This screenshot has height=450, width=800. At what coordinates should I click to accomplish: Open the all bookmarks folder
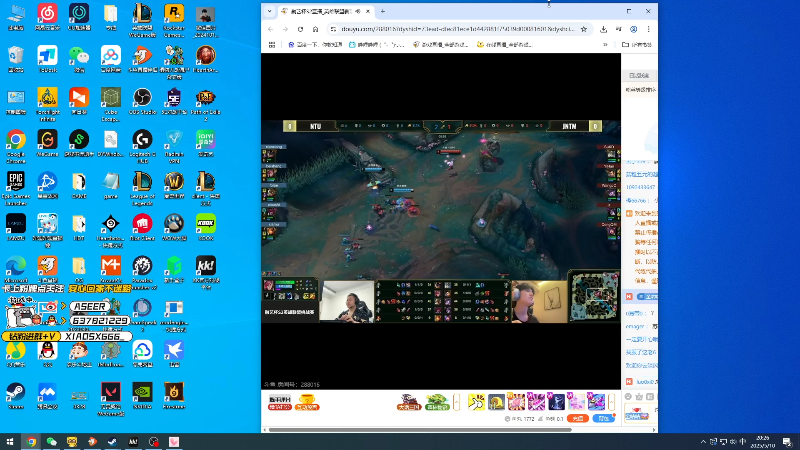pos(637,45)
